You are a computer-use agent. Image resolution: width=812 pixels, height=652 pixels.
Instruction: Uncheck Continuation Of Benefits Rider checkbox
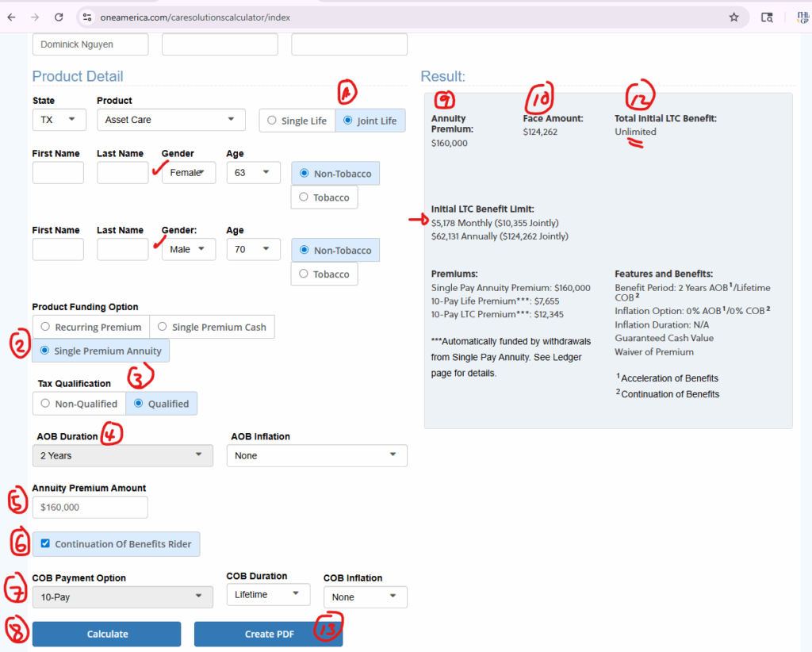click(x=45, y=544)
